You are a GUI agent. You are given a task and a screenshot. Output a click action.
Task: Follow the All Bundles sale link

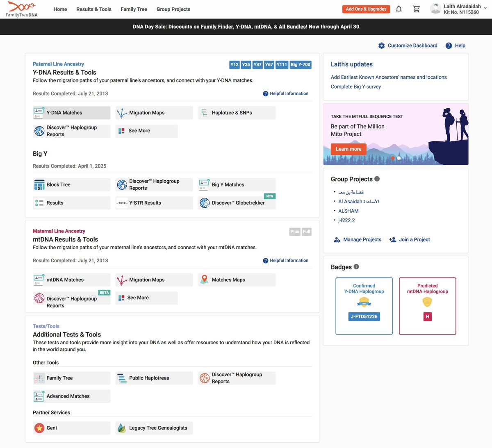[x=292, y=27]
